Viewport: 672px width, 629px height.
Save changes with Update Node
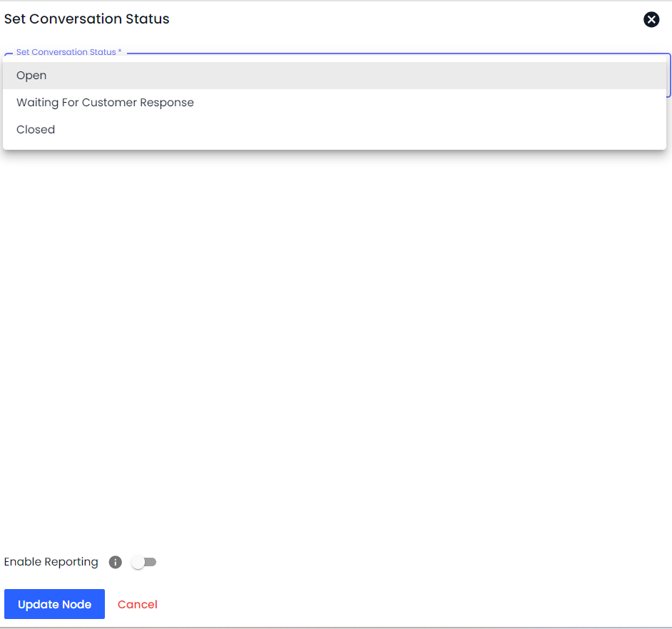coord(54,604)
